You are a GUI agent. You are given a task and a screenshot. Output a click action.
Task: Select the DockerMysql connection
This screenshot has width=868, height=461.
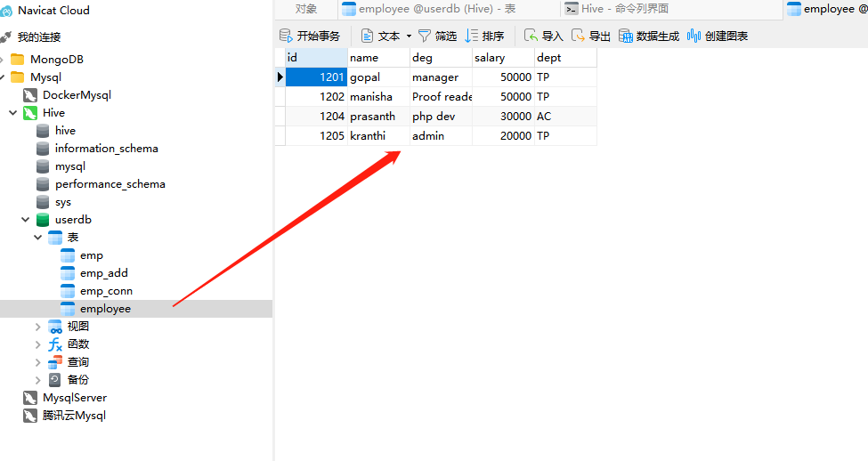[77, 95]
